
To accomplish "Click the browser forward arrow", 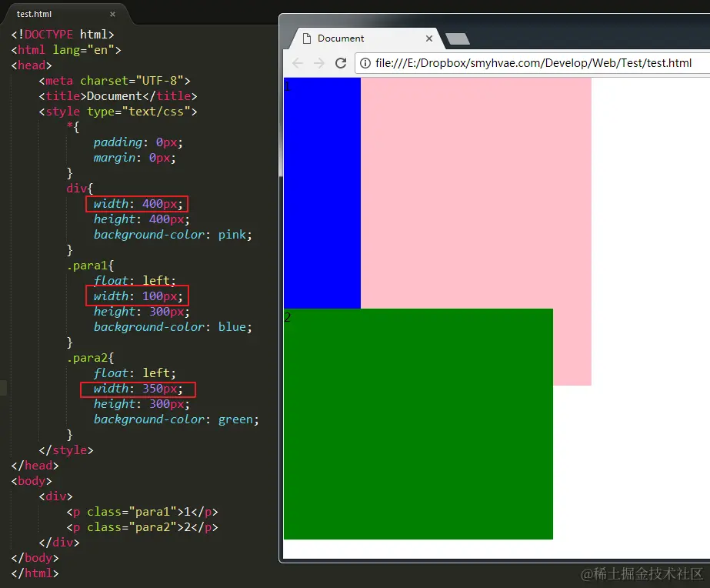I will point(319,63).
